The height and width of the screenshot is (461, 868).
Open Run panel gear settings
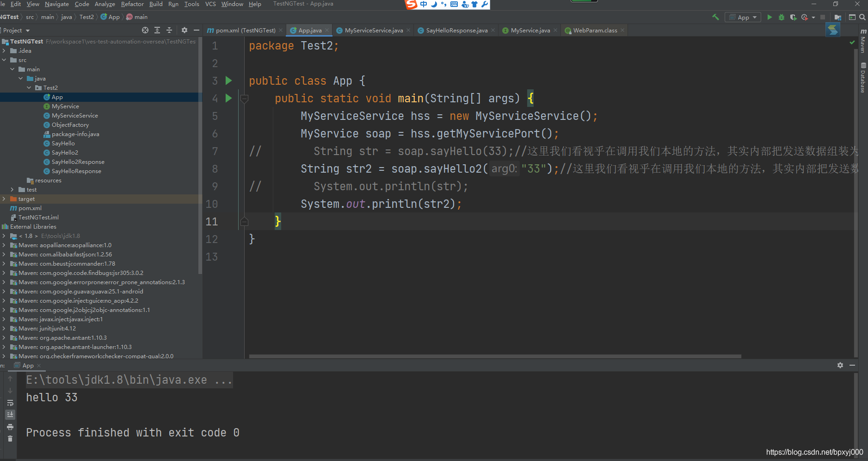point(840,365)
